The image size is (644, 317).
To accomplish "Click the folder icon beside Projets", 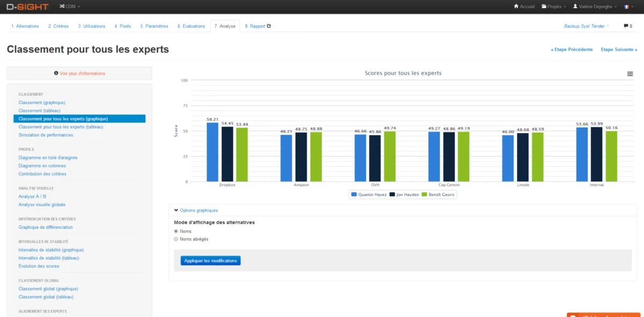I will pyautogui.click(x=544, y=7).
